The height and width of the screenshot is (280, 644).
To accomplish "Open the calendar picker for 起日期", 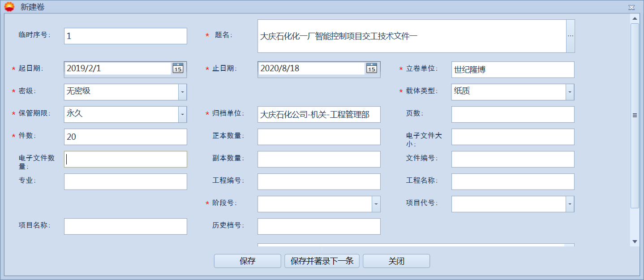I will (x=178, y=69).
